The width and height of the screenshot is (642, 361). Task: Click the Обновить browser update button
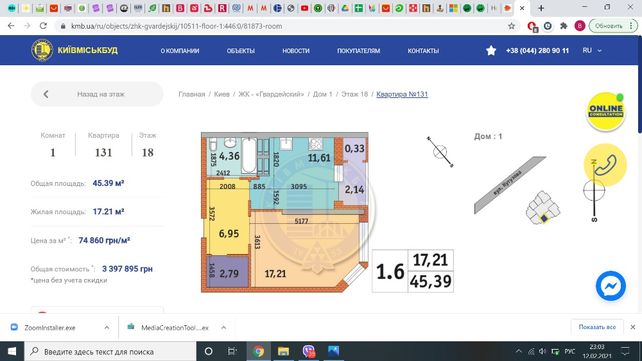click(x=608, y=26)
